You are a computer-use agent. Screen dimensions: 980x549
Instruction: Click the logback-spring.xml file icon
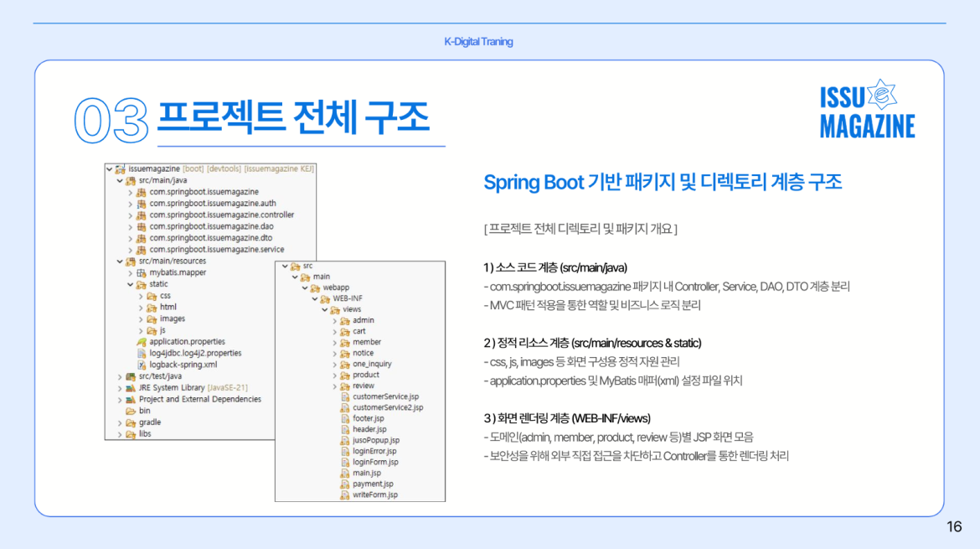pyautogui.click(x=142, y=365)
